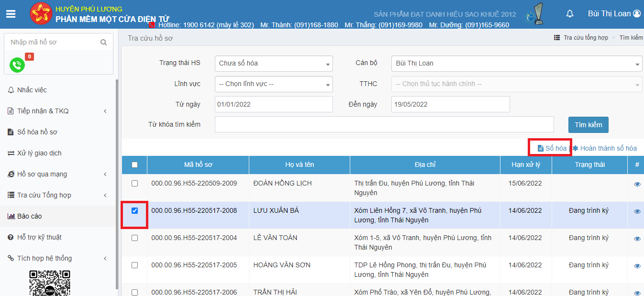This screenshot has width=644, height=296.
Task: Open the Lĩnh vực dropdown
Action: tap(274, 84)
